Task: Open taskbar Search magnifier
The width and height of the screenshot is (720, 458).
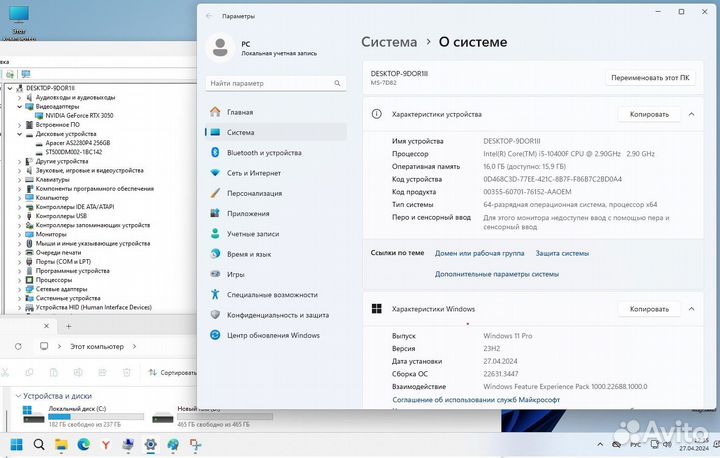Action: click(39, 444)
